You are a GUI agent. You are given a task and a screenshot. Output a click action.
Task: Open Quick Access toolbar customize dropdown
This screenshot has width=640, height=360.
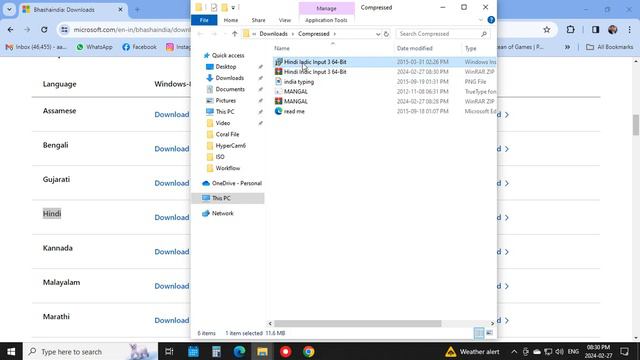click(233, 7)
